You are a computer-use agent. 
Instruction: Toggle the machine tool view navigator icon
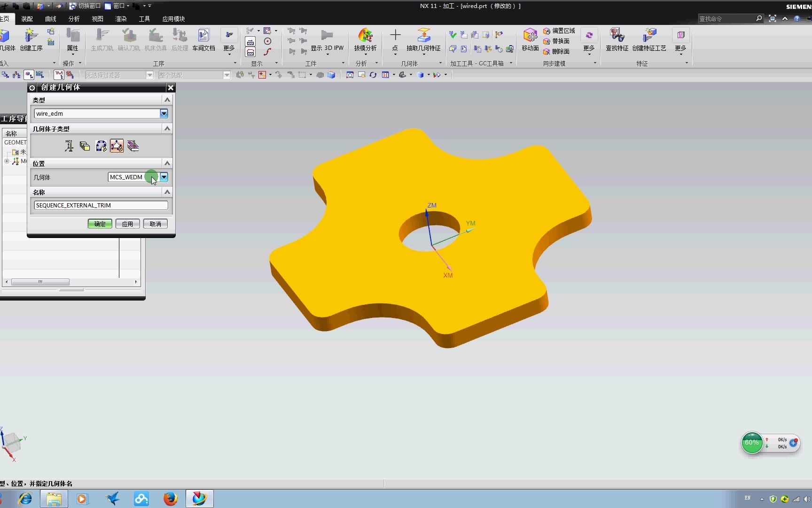17,75
